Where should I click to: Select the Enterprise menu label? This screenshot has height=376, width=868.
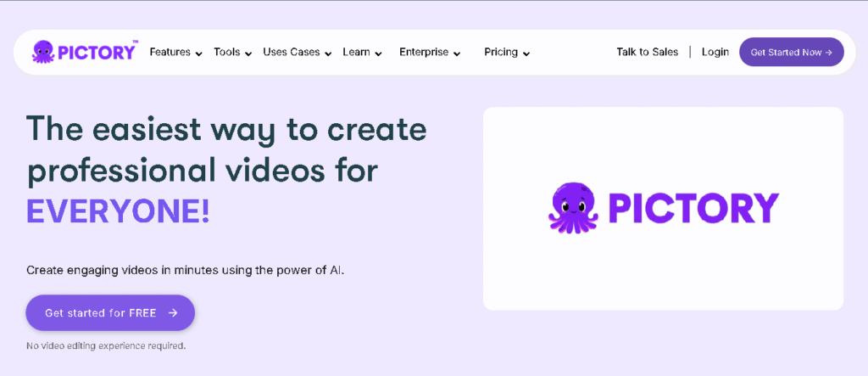(424, 52)
